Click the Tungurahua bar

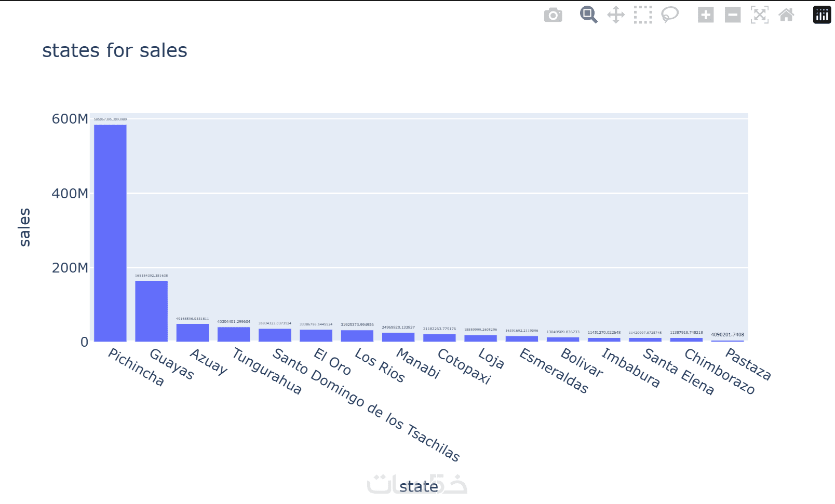click(x=234, y=334)
